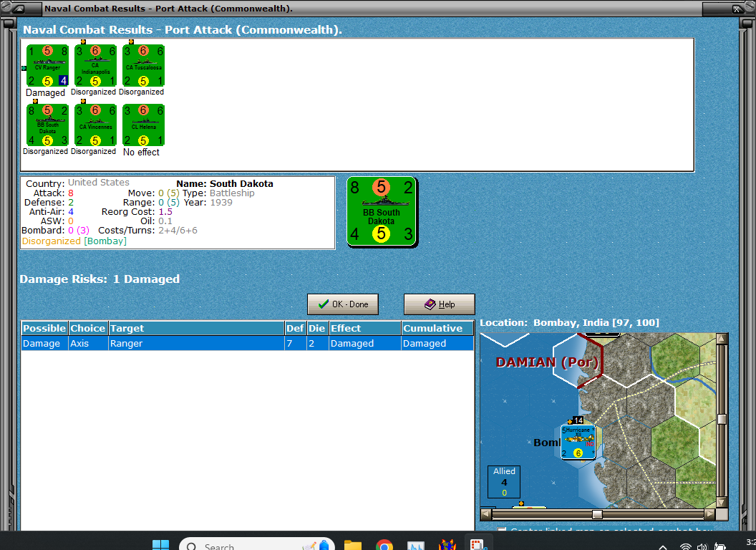Click the Def column header

(295, 328)
